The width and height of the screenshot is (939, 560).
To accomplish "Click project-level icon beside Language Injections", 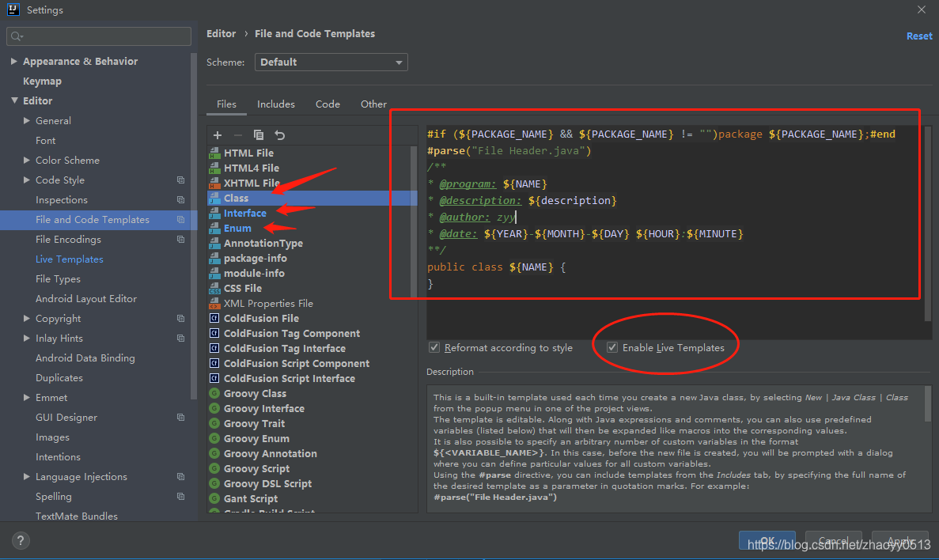I will (180, 476).
